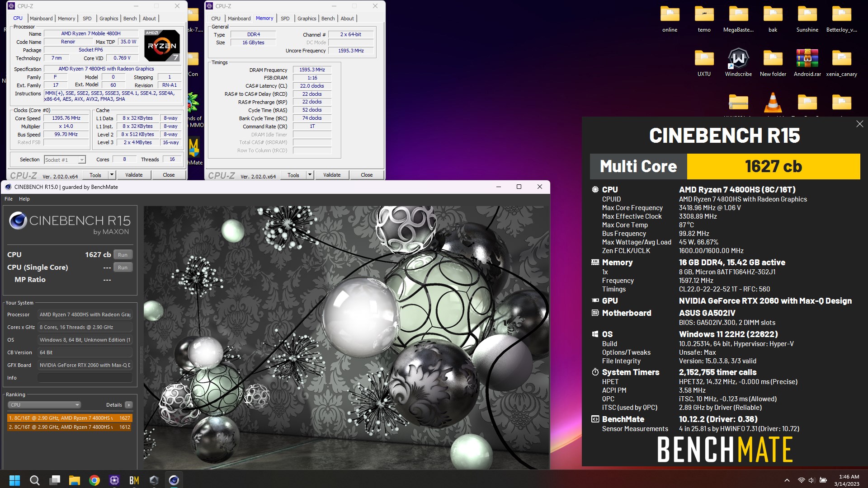Viewport: 868px width, 488px height.
Task: Open volume tray icon
Action: 811,480
